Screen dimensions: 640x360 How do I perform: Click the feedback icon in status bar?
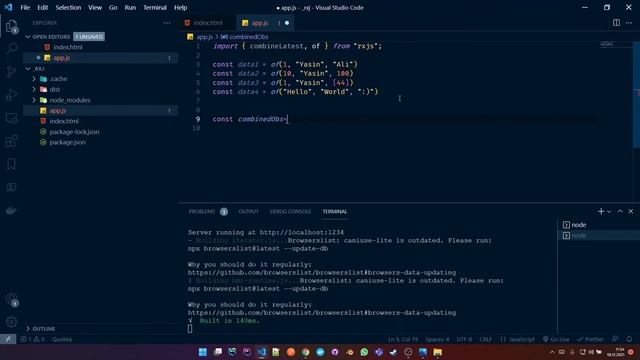[x=615, y=339]
